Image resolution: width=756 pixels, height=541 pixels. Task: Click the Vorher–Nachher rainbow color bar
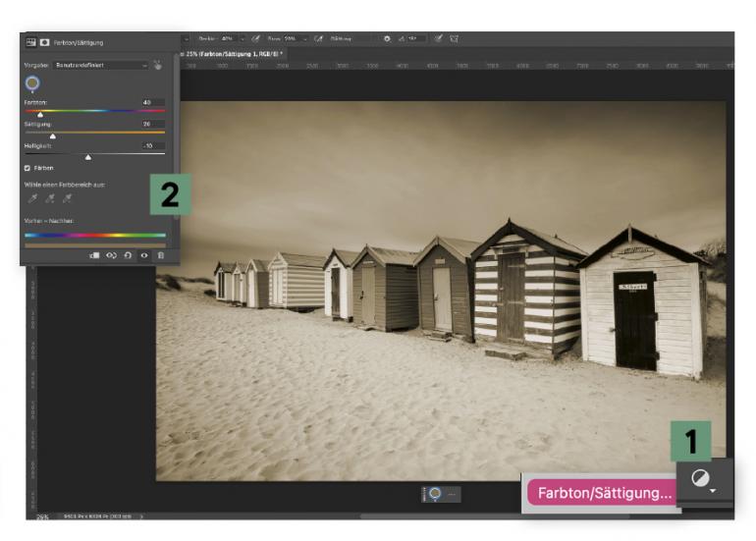pyautogui.click(x=95, y=236)
